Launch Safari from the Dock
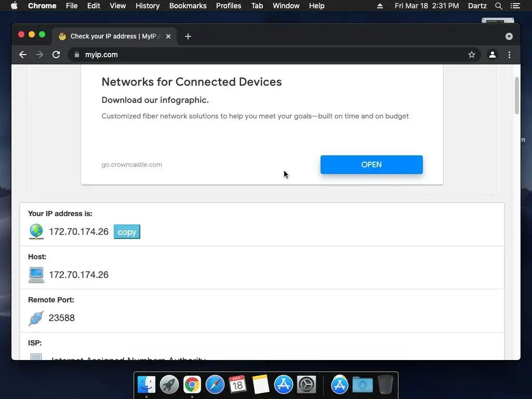 (x=215, y=385)
